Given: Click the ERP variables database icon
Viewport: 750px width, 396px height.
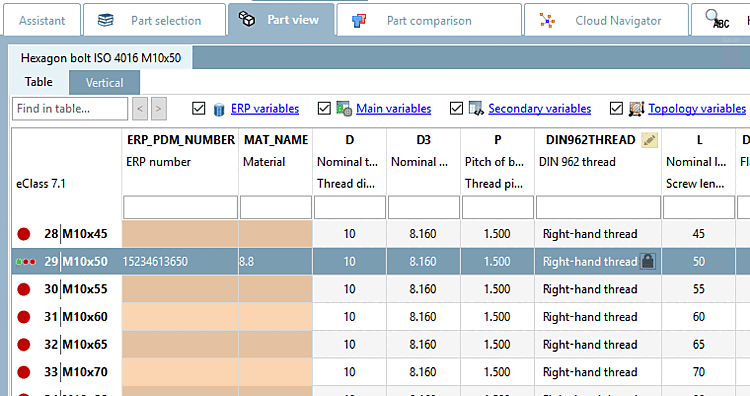Looking at the screenshot, I should 219,110.
